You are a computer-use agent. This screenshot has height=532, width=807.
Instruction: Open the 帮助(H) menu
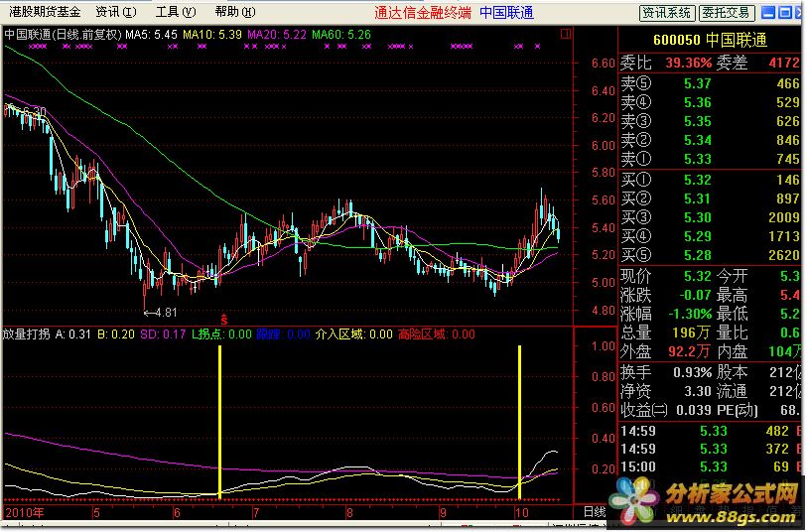pos(235,12)
